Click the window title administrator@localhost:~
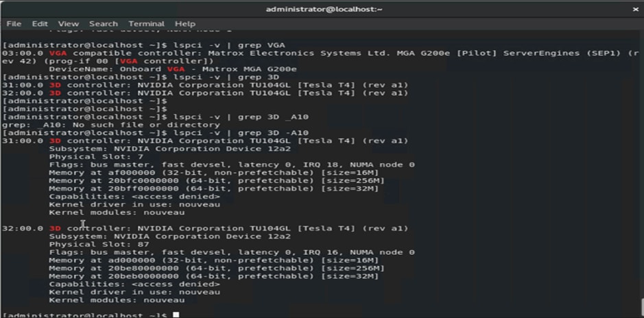The height and width of the screenshot is (318, 644). (x=324, y=9)
